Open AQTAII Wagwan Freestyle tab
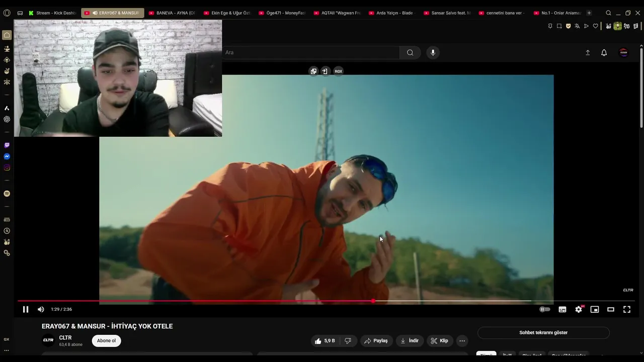644x362 pixels. pos(338,13)
